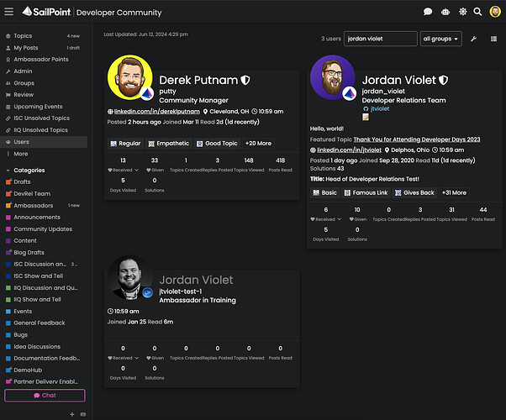The width and height of the screenshot is (506, 420).
Task: Click the Famous Link badge
Action: [x=366, y=192]
